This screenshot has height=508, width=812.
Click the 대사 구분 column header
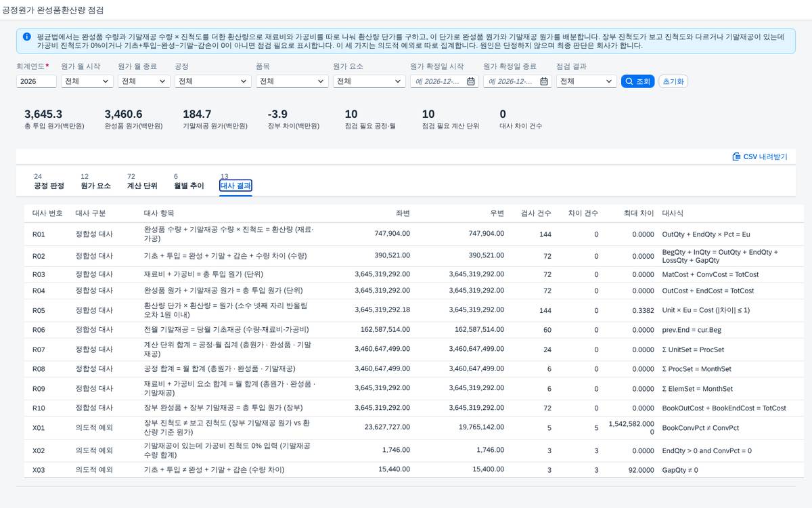point(91,213)
